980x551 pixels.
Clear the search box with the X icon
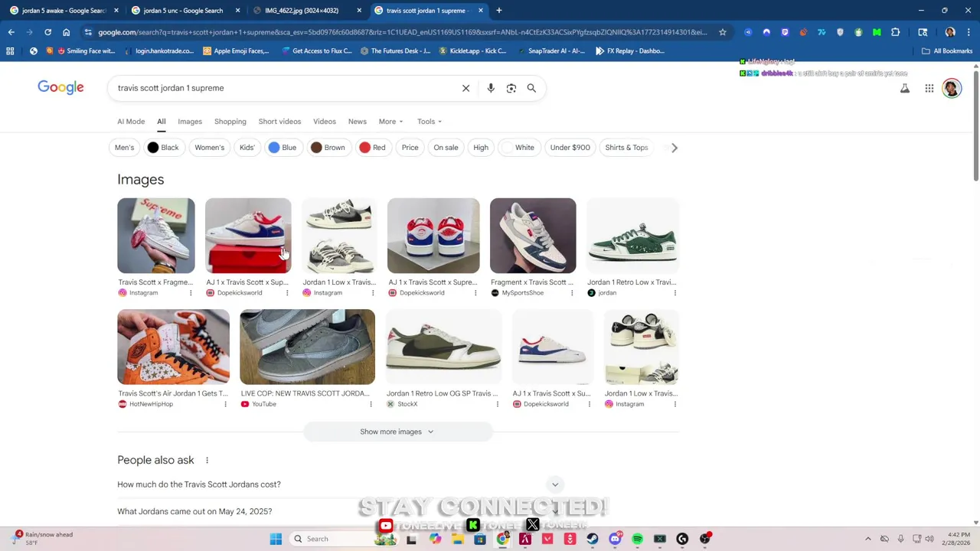(465, 88)
